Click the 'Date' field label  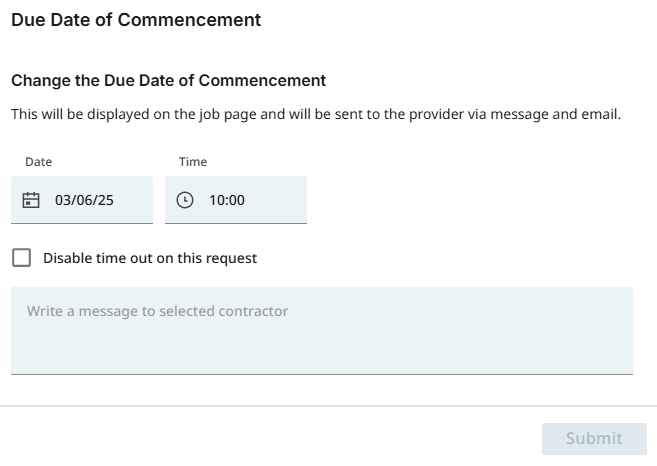click(38, 162)
